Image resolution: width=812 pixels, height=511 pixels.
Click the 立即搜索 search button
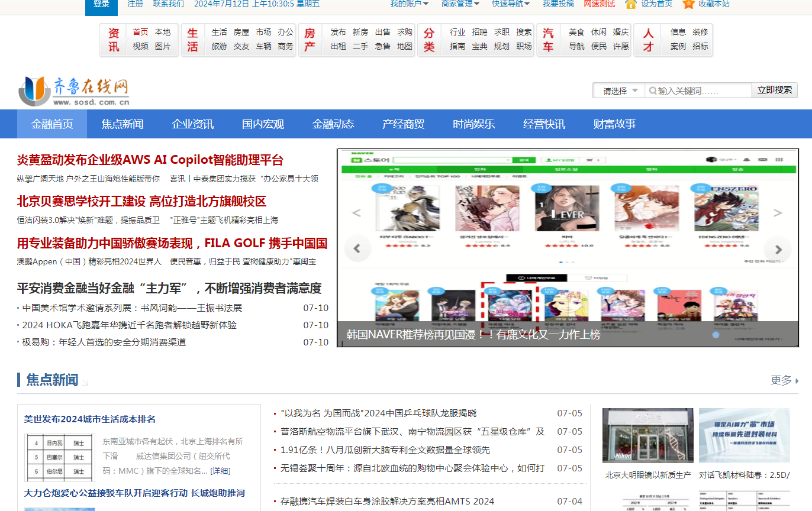[x=775, y=90]
